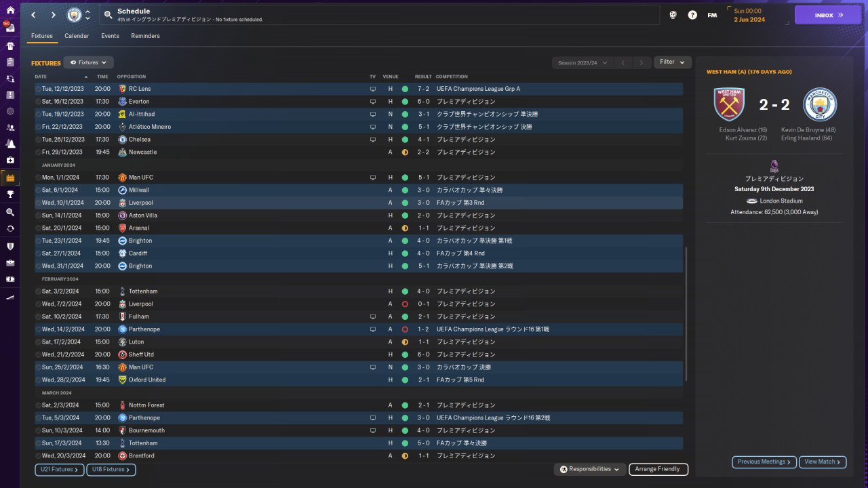
Task: Expand the Responsibilities dropdown
Action: 589,469
